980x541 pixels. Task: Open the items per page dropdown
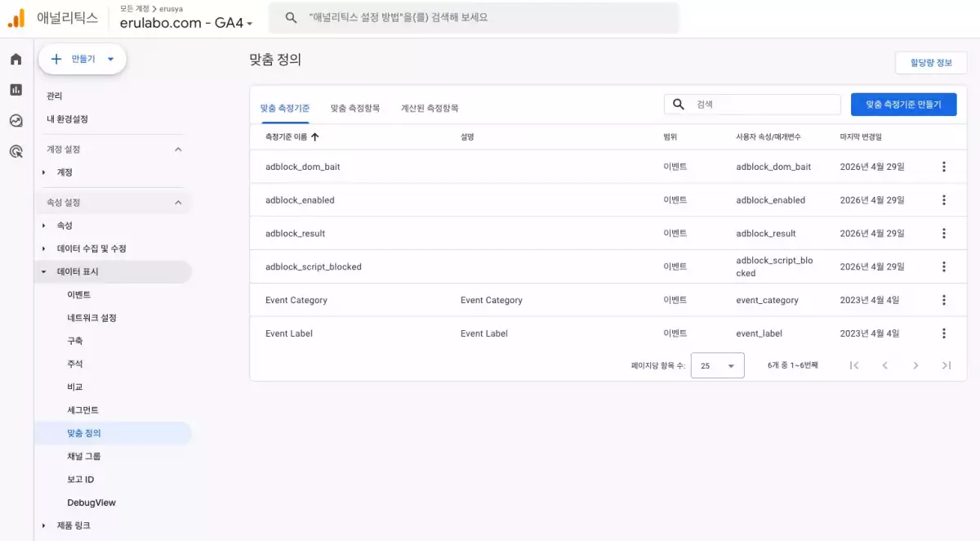point(717,366)
